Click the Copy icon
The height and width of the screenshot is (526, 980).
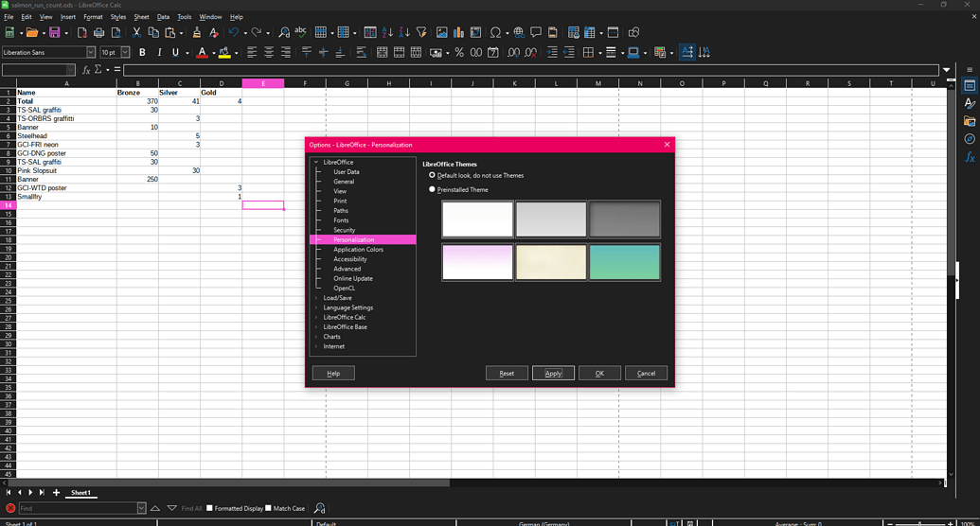click(153, 32)
